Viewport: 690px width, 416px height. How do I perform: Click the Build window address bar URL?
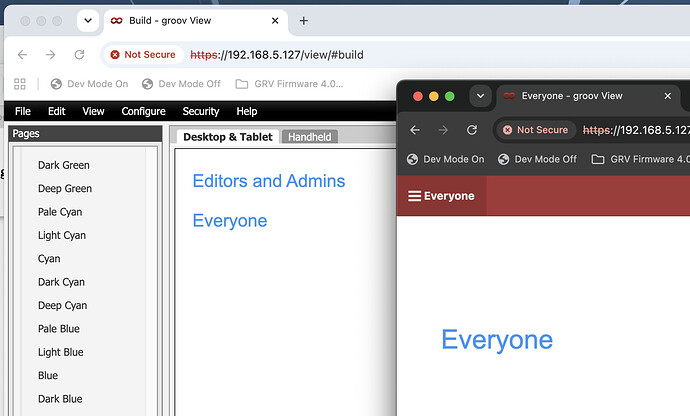[x=277, y=55]
